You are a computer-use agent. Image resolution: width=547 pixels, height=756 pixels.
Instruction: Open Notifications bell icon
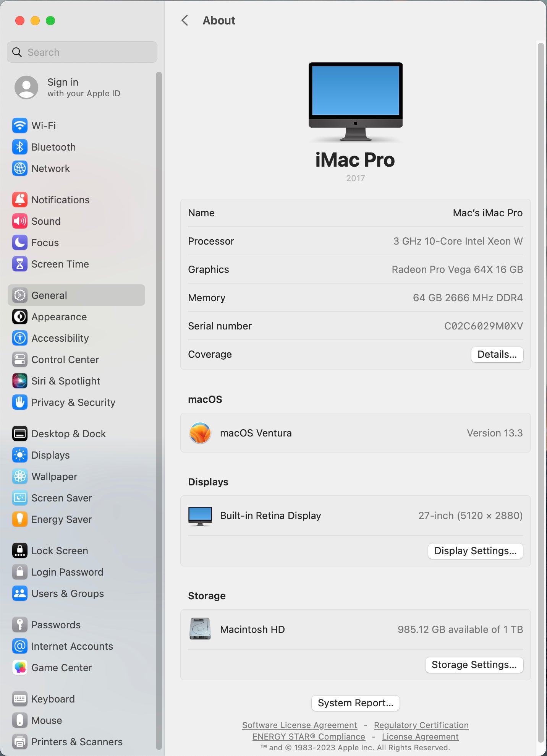click(20, 200)
